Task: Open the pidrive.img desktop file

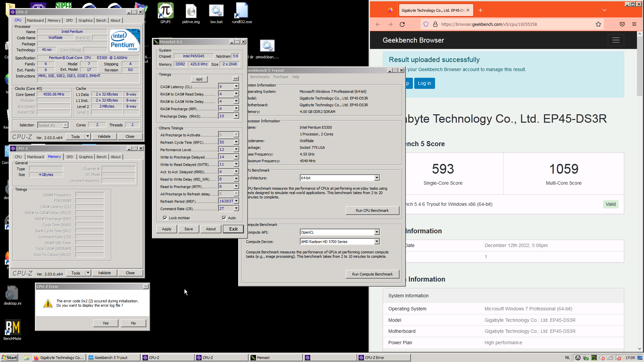Action: (x=191, y=13)
